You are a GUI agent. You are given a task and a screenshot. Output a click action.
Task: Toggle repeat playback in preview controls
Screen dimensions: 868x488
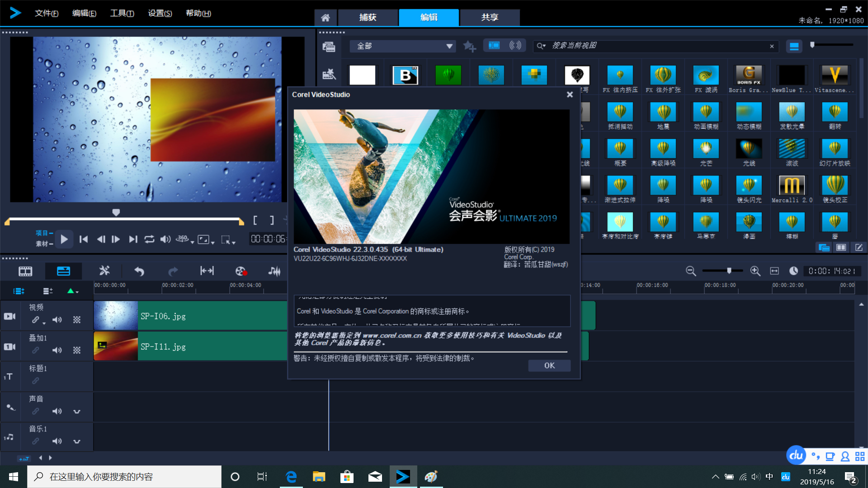(x=149, y=239)
